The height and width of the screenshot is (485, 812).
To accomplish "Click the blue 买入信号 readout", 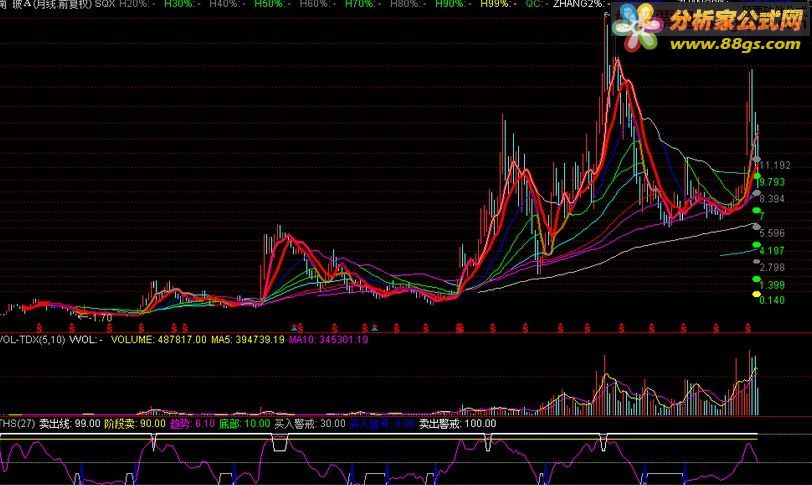I will [382, 423].
